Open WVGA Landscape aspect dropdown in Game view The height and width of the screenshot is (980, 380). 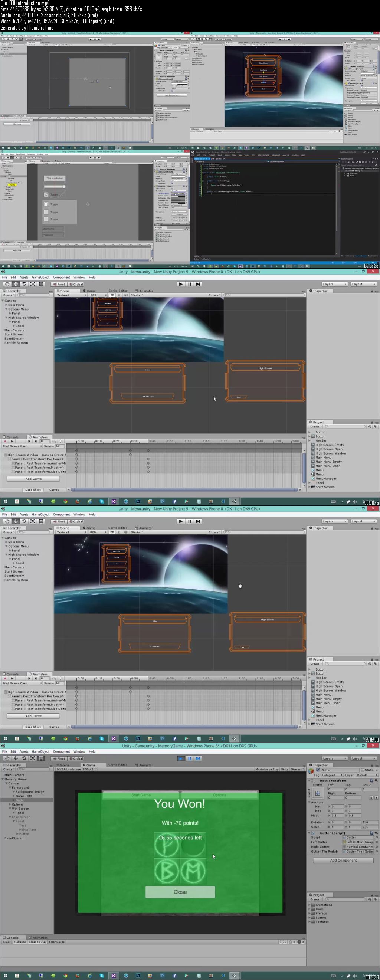(77, 769)
